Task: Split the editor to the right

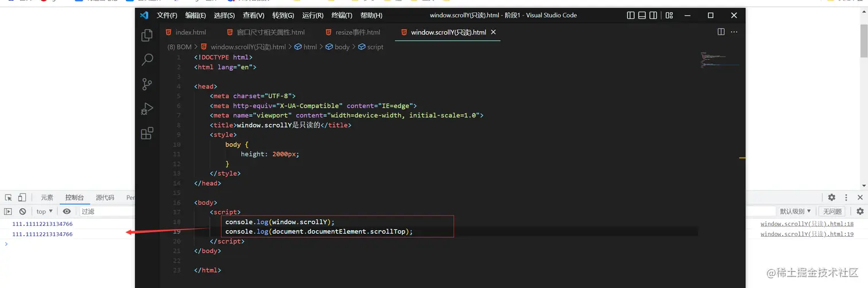Action: pyautogui.click(x=721, y=32)
